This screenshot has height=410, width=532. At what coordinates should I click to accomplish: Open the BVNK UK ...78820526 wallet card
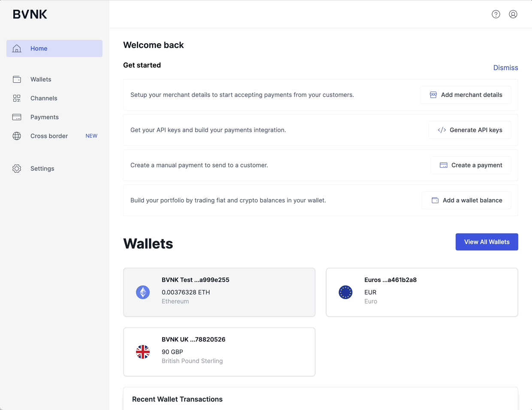(219, 352)
